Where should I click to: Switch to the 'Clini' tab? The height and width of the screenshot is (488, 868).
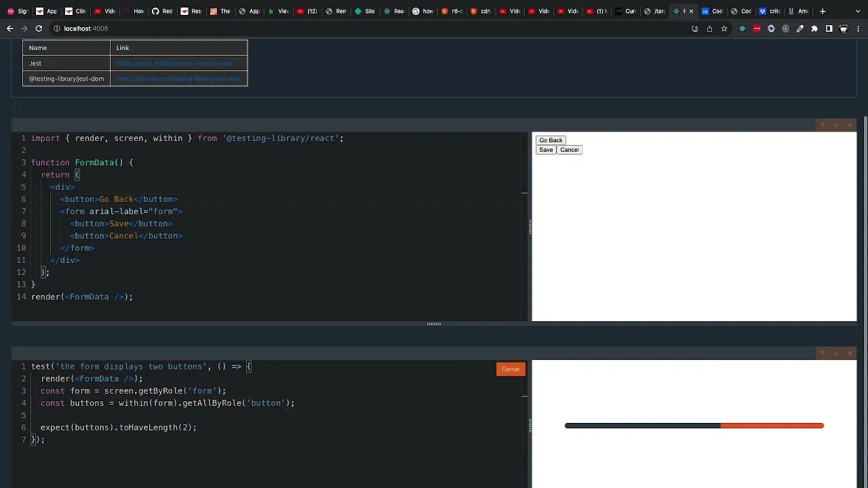[x=75, y=11]
